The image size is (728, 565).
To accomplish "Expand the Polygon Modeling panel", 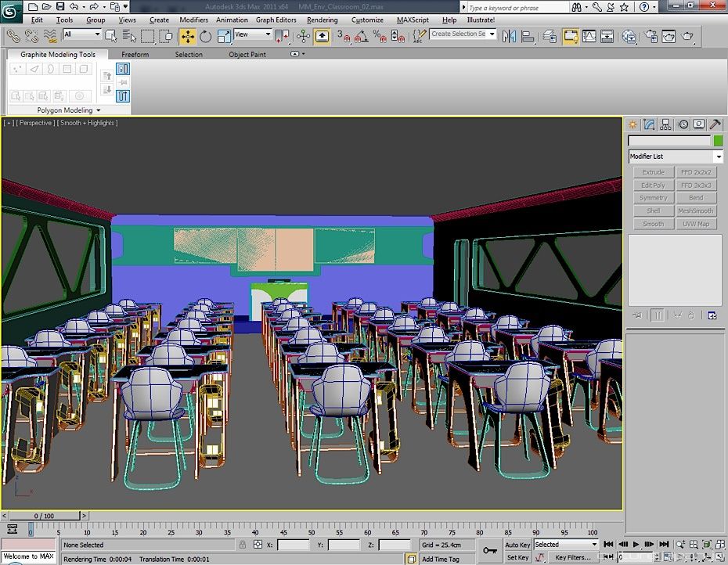I will coord(69,110).
